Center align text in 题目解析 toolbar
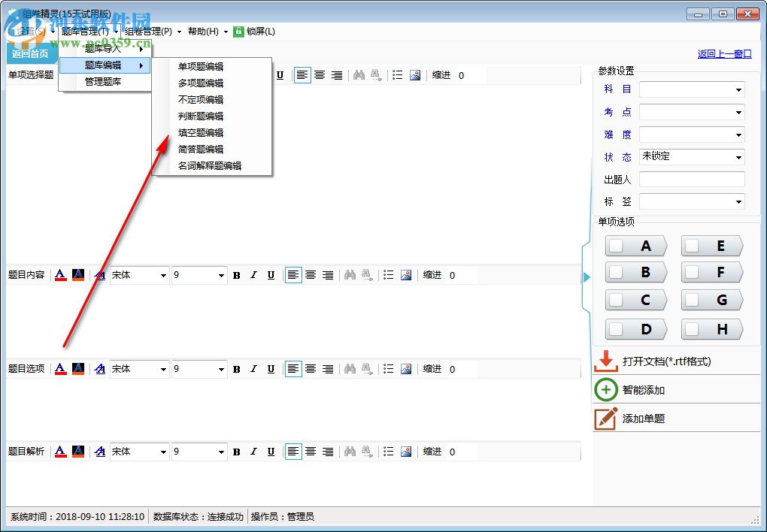Image resolution: width=767 pixels, height=532 pixels. pyautogui.click(x=311, y=452)
